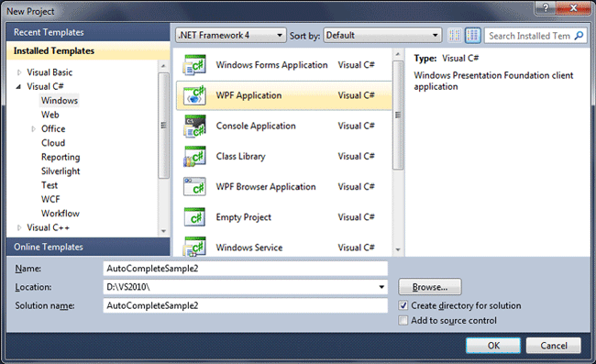The image size is (596, 364).
Task: Select the Test category
Action: point(50,185)
